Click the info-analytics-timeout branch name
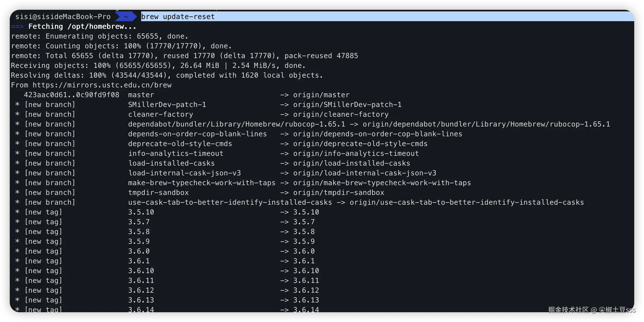The image size is (644, 322). pyautogui.click(x=176, y=153)
